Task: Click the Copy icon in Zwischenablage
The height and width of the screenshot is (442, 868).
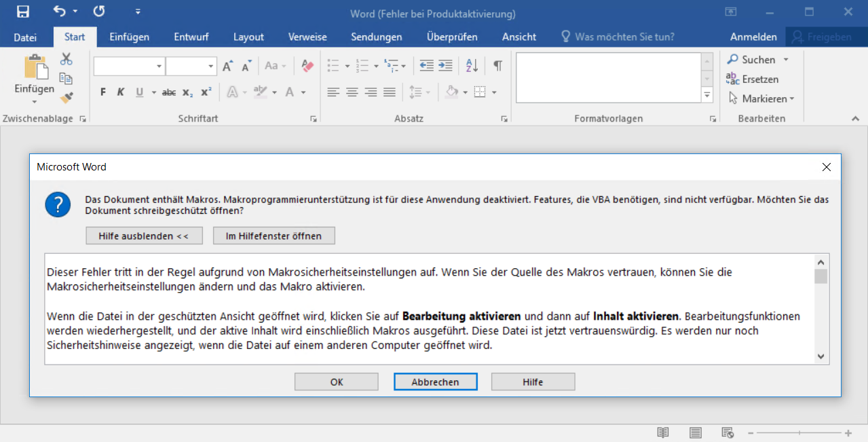Action: pyautogui.click(x=66, y=78)
